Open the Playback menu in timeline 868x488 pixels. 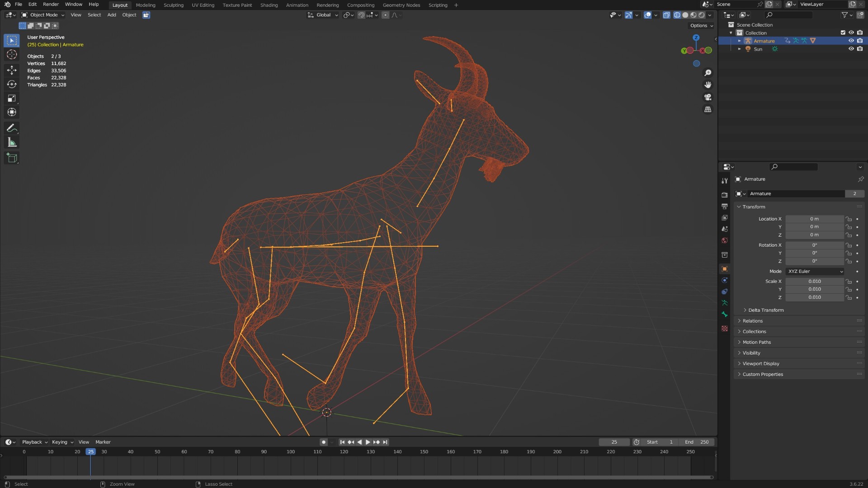(34, 442)
